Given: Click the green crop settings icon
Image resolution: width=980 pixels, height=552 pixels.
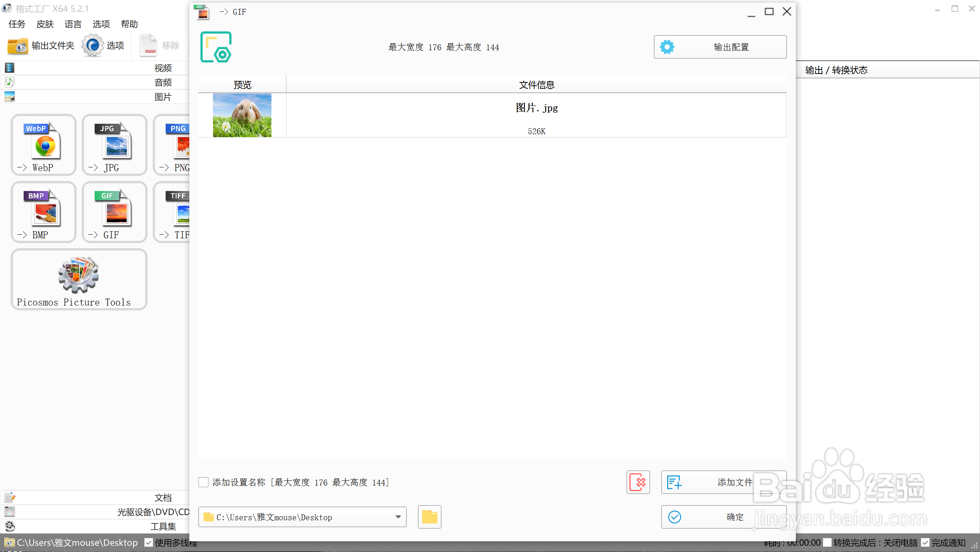Looking at the screenshot, I should [216, 47].
